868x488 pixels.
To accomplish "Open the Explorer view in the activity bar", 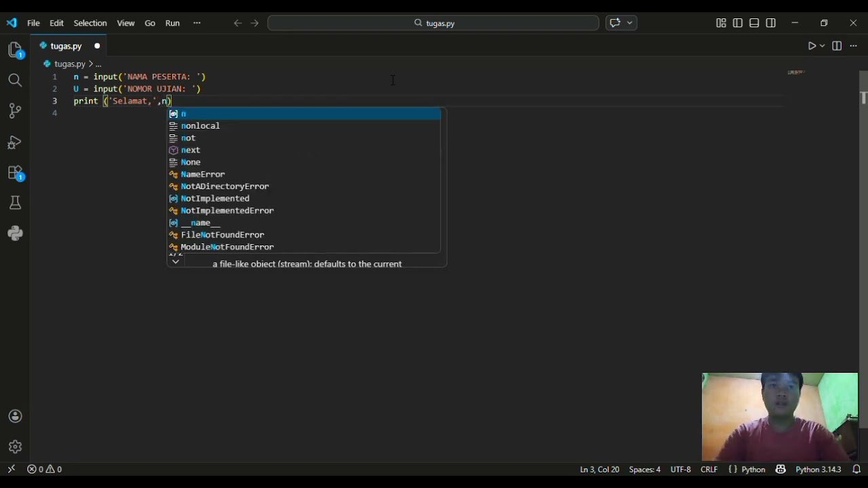I will pyautogui.click(x=15, y=50).
